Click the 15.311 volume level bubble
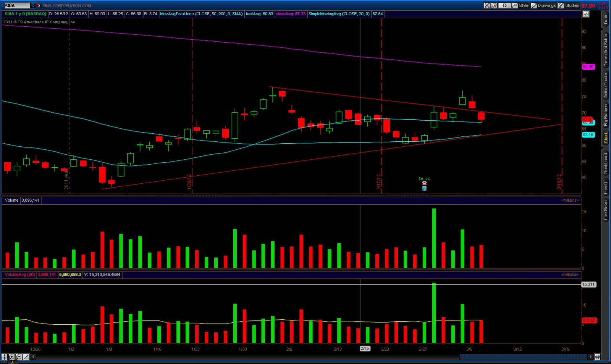Viewport: 611px width, 364px height. pyautogui.click(x=588, y=285)
